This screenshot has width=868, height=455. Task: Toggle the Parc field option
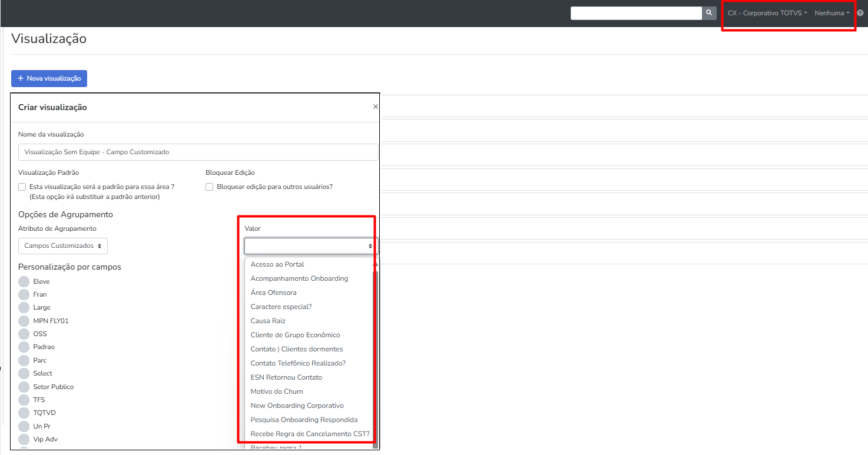pos(24,360)
